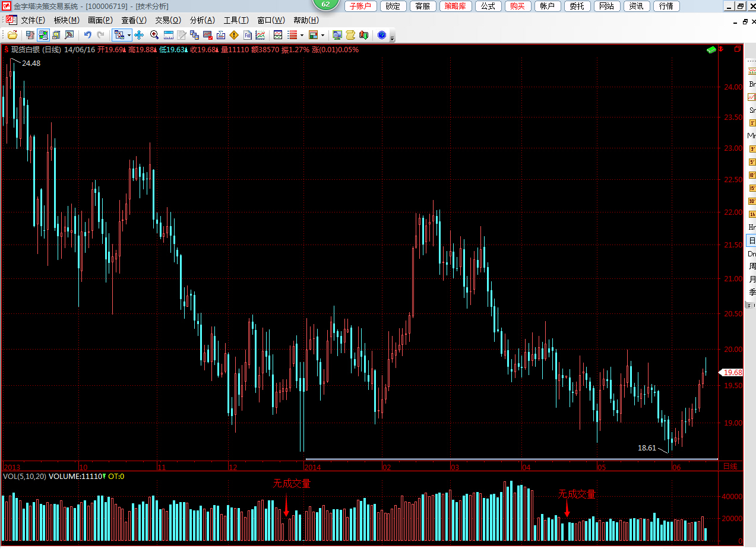Click the red anchor icon above price axis
Viewport: 756px width, 549px height.
[x=722, y=49]
